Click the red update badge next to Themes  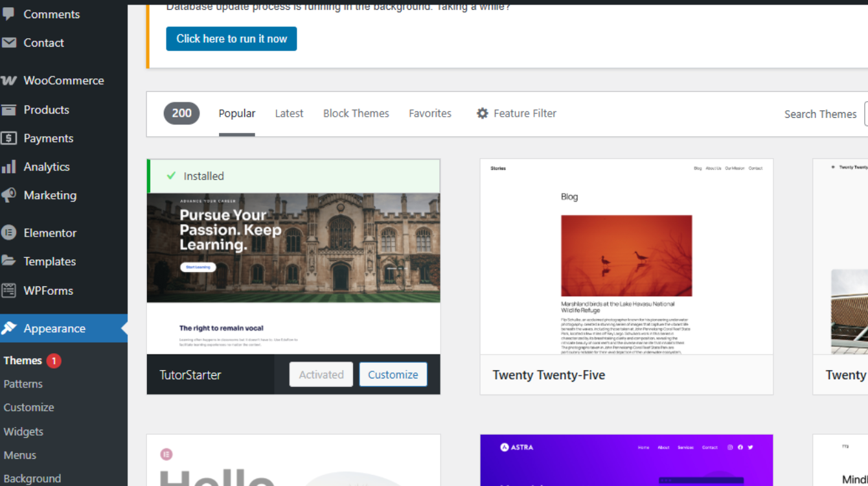[54, 360]
